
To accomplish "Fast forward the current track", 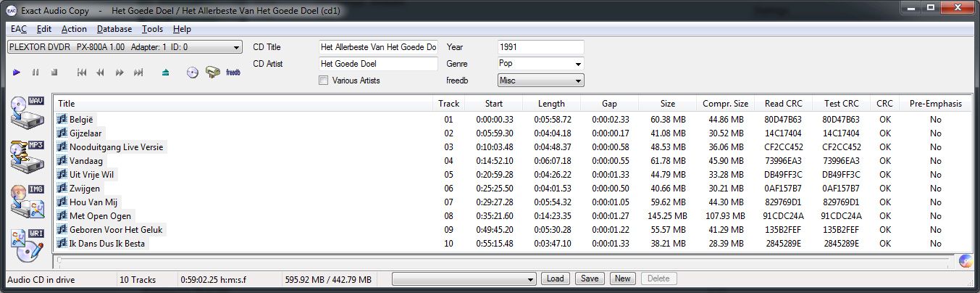I will coord(120,73).
